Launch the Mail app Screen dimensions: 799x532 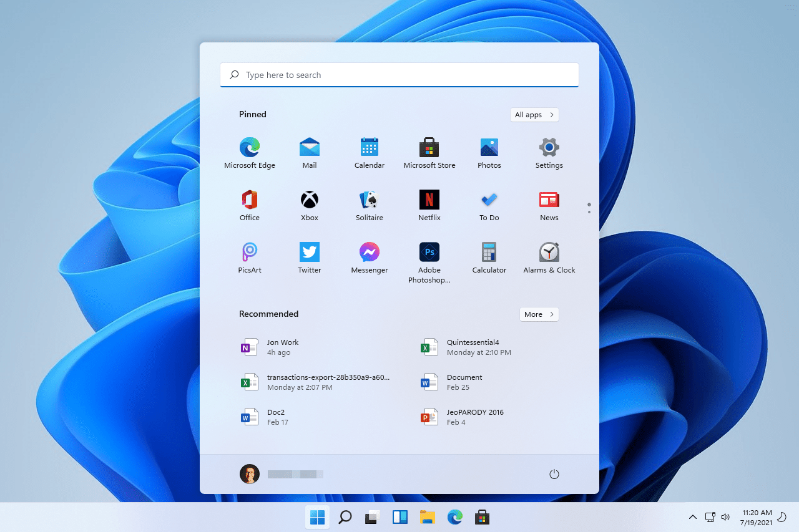[x=310, y=153]
